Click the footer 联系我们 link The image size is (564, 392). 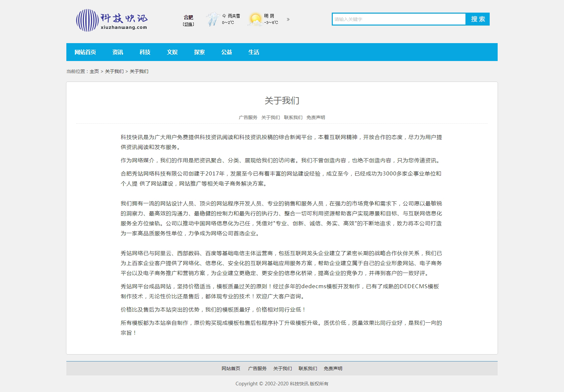(x=308, y=368)
